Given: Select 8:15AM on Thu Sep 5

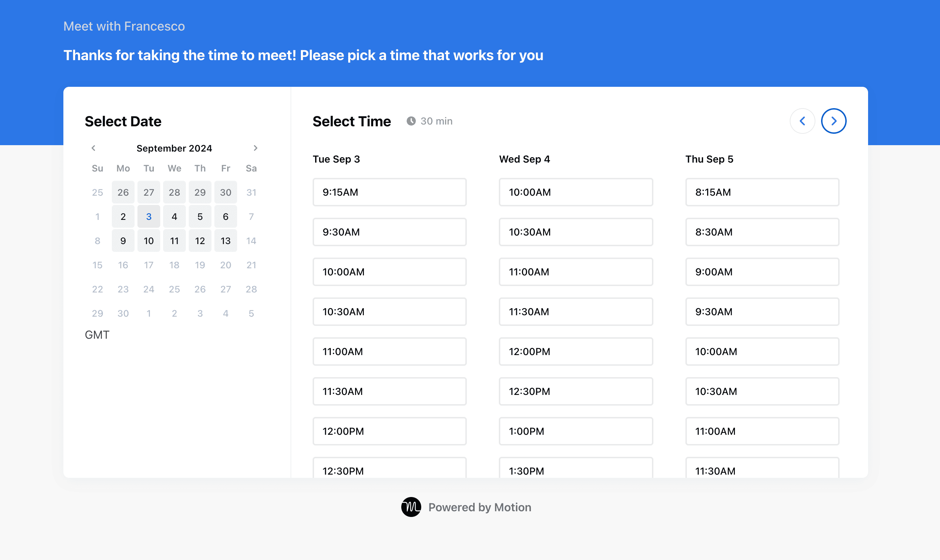Looking at the screenshot, I should (x=762, y=192).
